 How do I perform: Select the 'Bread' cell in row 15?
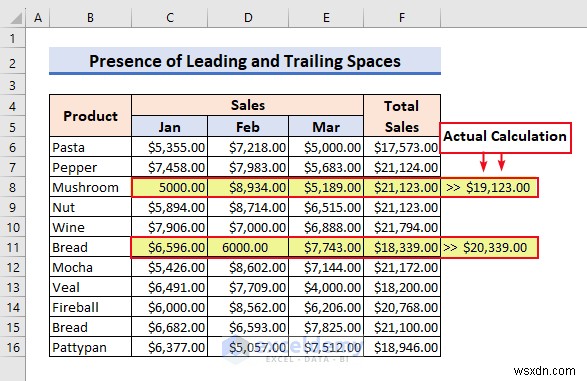point(91,327)
